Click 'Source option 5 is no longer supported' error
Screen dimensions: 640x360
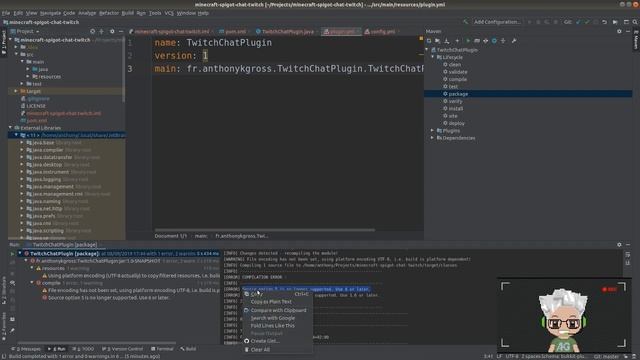(x=108, y=298)
